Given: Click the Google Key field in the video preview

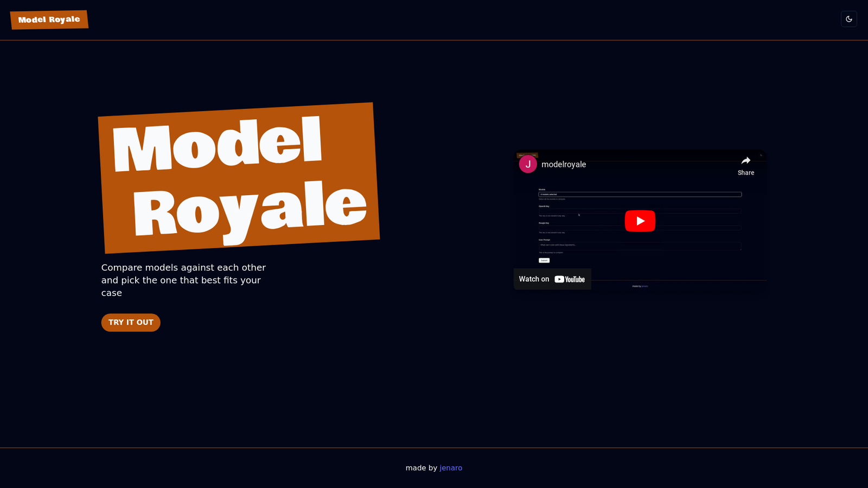Looking at the screenshot, I should pos(640,228).
